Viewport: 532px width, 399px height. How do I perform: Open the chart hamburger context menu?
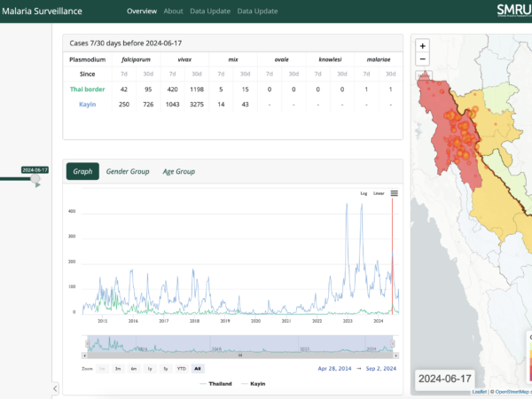(394, 193)
